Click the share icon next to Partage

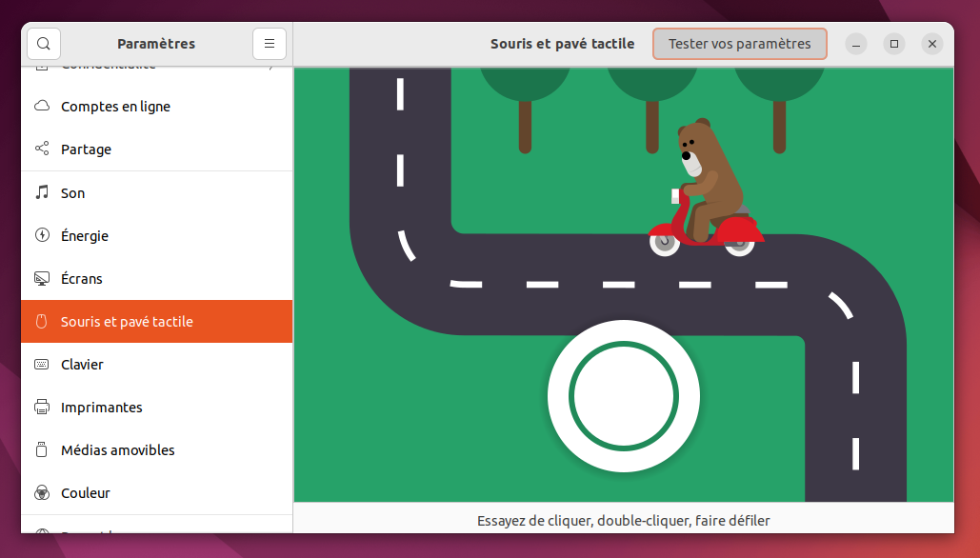click(x=42, y=149)
